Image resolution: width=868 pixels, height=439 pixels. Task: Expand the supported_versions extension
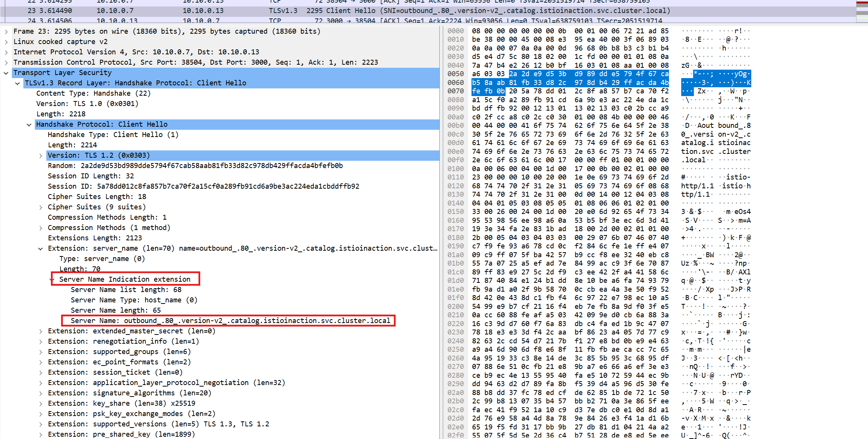[41, 424]
